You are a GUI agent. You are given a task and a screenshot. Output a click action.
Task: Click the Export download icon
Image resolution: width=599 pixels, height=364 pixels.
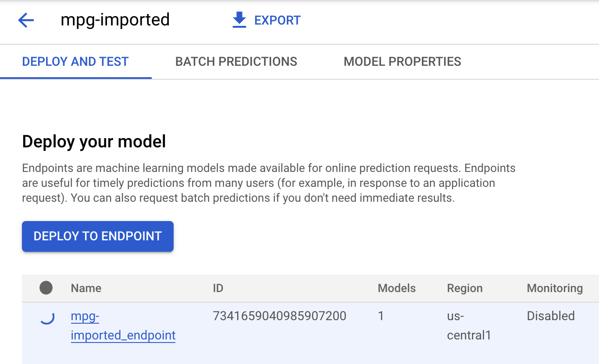(x=239, y=20)
